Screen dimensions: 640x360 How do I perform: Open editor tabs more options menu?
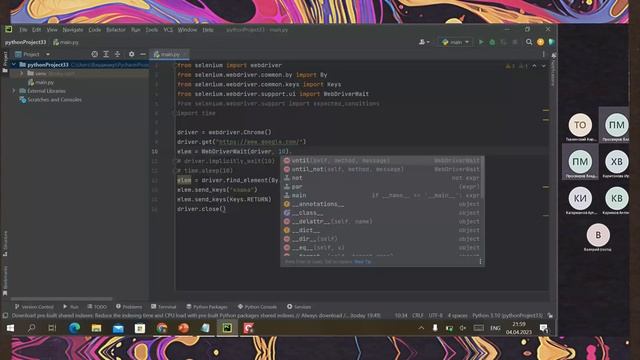pyautogui.click(x=544, y=54)
